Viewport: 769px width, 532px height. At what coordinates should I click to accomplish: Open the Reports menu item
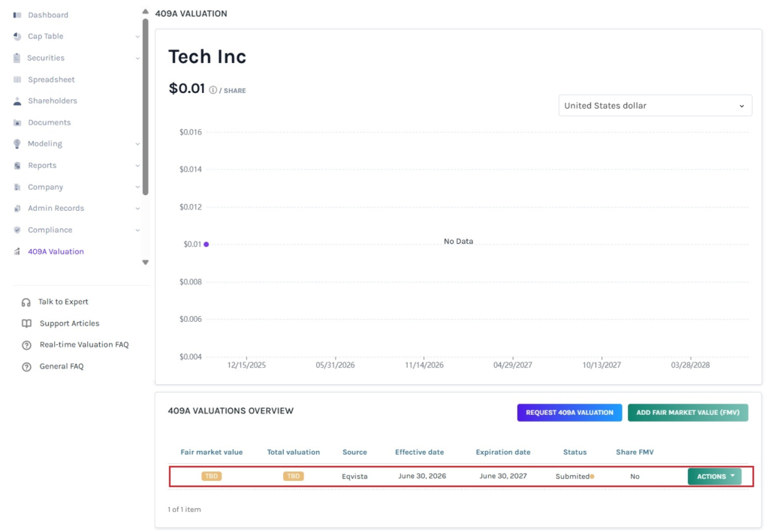coord(42,166)
